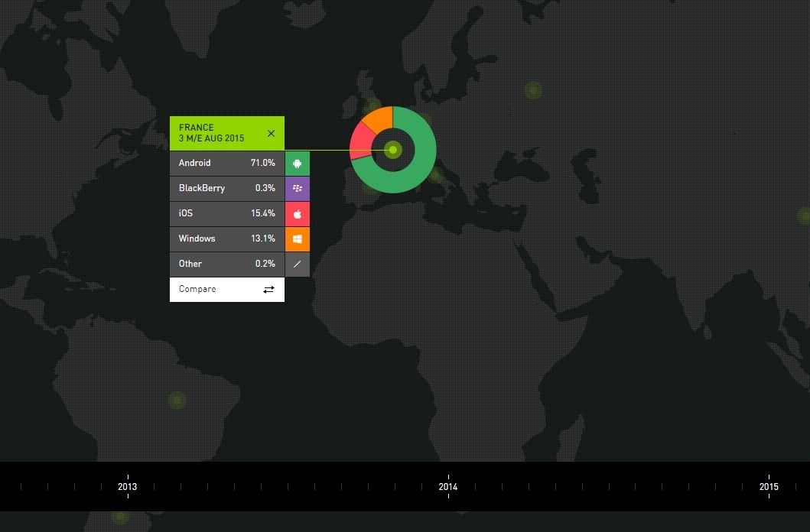Click the red Apple iOS icon tile
The width and height of the screenshot is (810, 532).
click(297, 213)
